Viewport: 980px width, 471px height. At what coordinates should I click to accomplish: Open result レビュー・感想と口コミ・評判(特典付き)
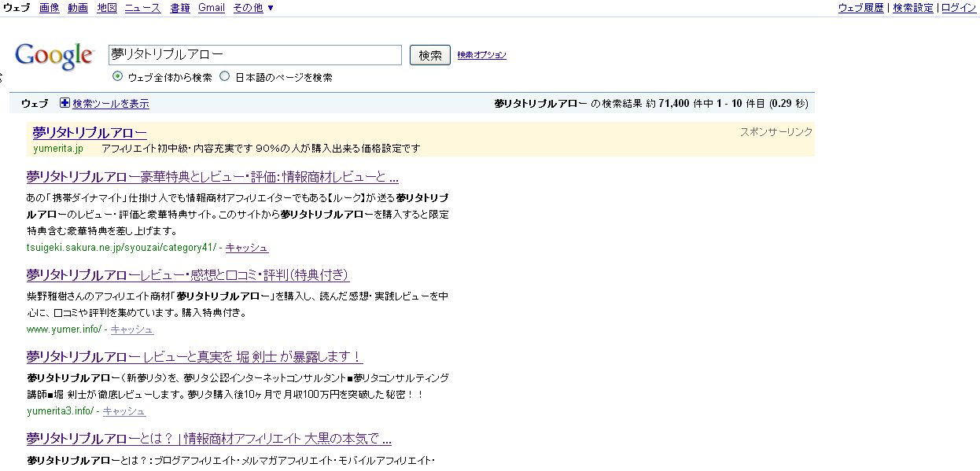pyautogui.click(x=187, y=274)
